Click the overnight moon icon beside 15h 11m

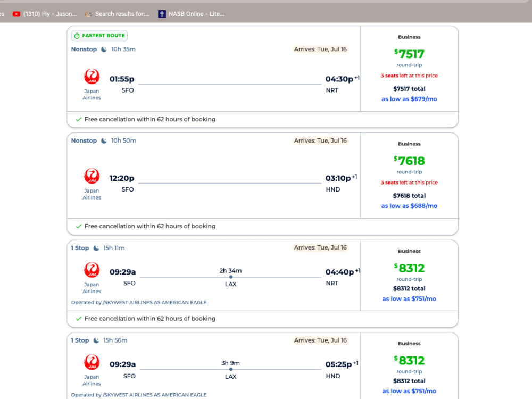click(96, 248)
